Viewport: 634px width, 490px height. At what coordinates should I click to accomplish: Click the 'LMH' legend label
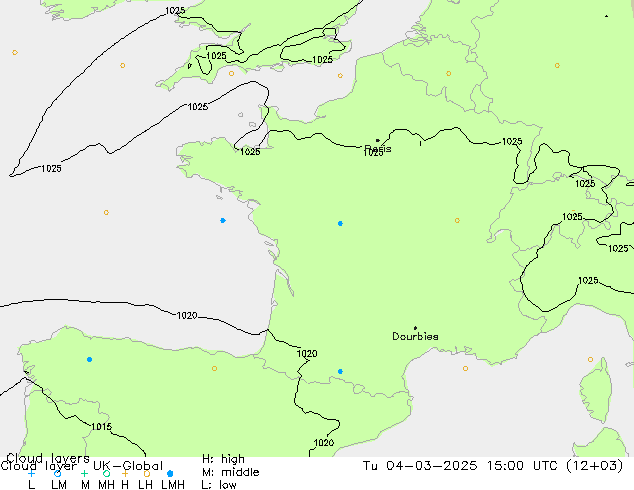pyautogui.click(x=173, y=485)
